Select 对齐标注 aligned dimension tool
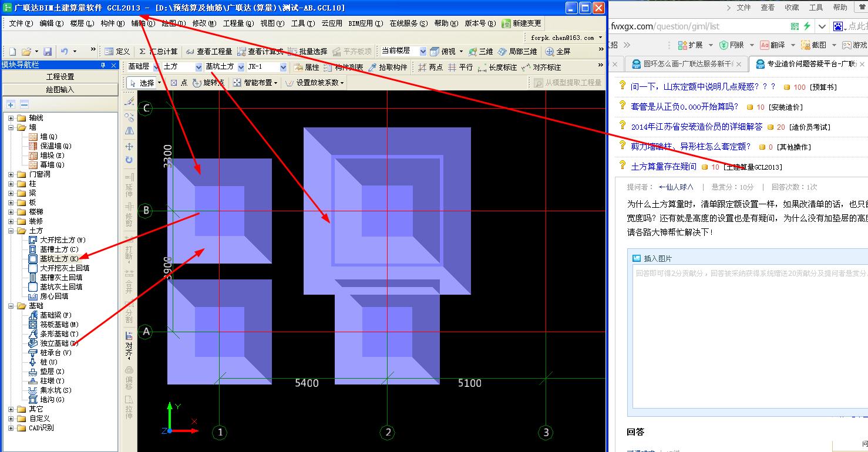This screenshot has height=452, width=868. [x=541, y=68]
